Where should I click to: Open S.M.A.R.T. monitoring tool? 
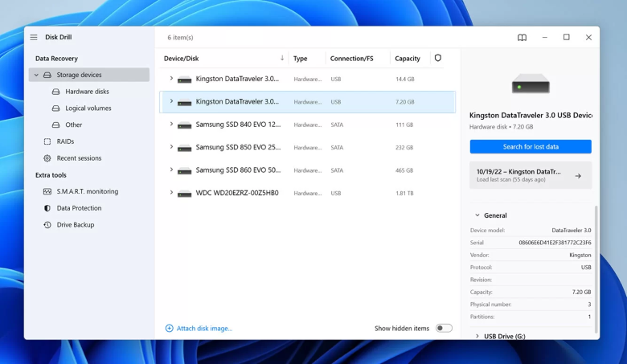pos(87,191)
